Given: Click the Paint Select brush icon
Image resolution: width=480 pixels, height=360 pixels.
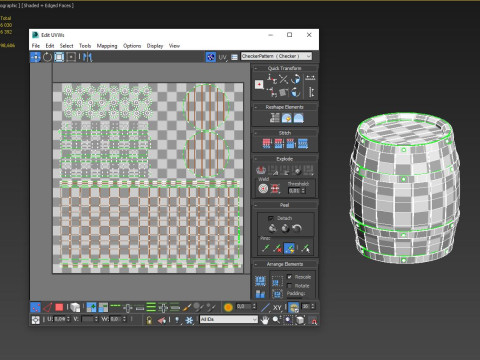Looking at the screenshot, I should pyautogui.click(x=187, y=307).
